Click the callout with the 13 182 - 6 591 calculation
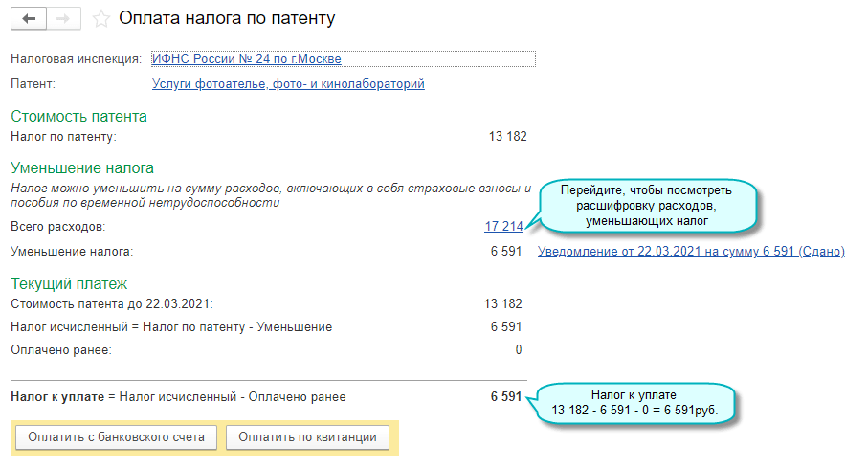Screen dimensions: 868x468 [x=634, y=402]
